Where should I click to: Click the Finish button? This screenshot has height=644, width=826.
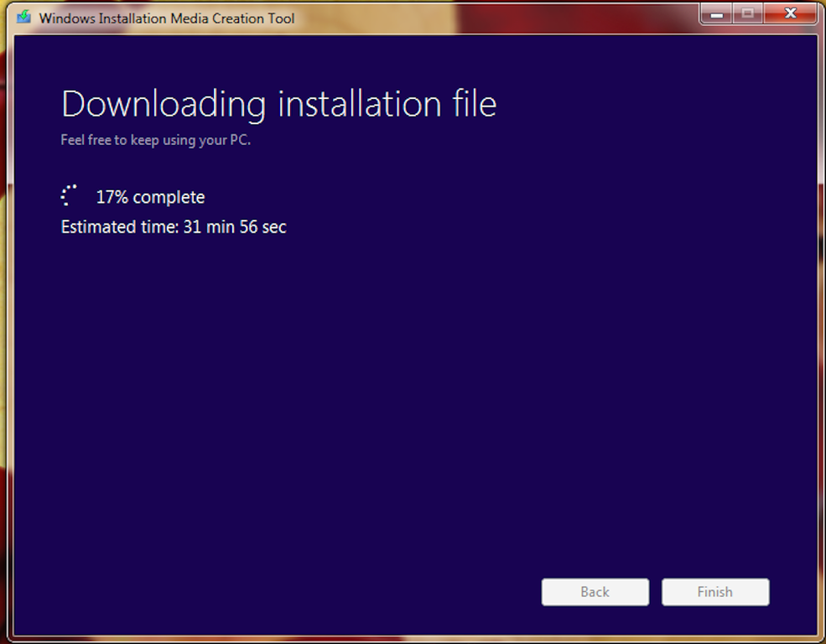click(714, 592)
